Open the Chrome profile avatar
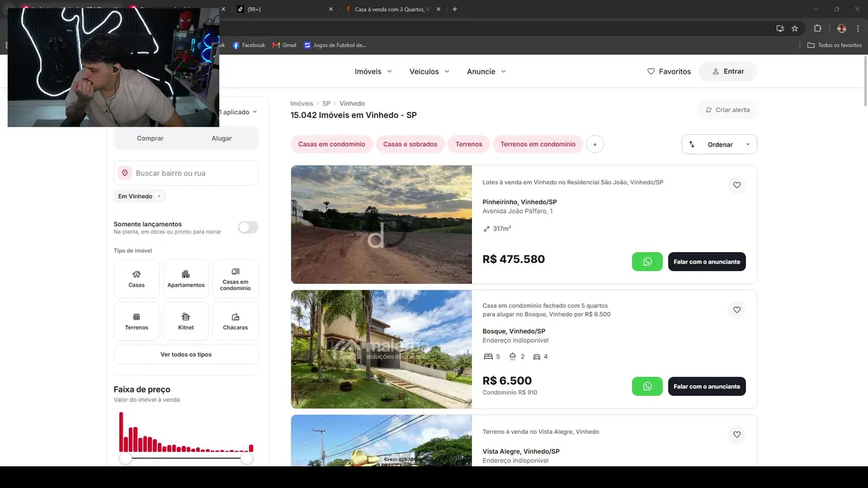868x488 pixels. point(842,28)
